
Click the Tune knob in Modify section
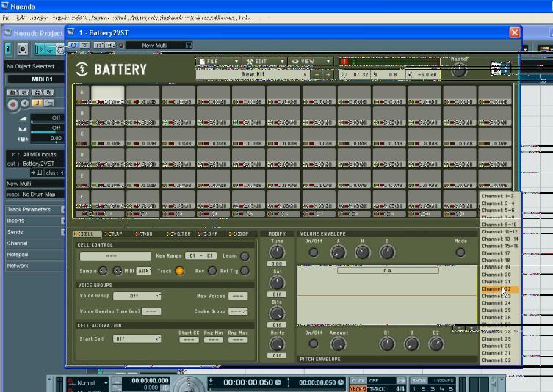pyautogui.click(x=277, y=253)
